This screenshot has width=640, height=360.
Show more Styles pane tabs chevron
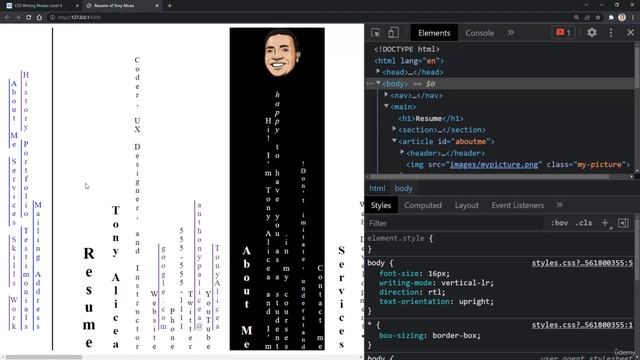click(559, 205)
